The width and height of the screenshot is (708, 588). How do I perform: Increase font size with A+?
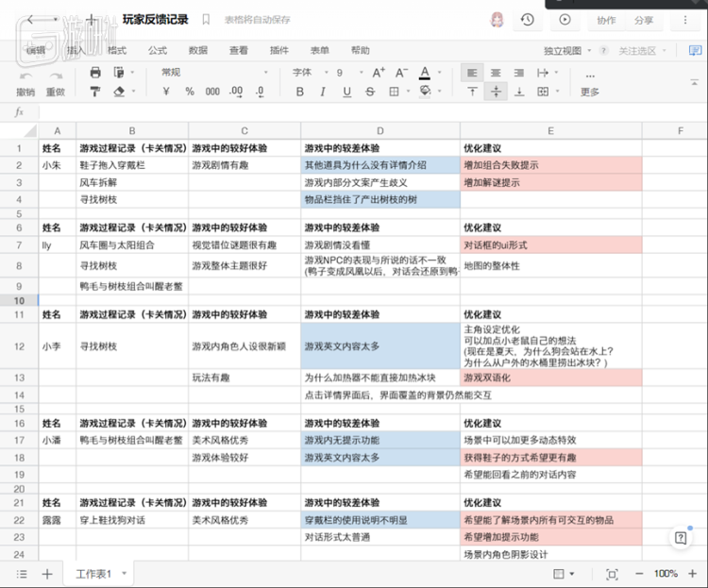point(379,73)
